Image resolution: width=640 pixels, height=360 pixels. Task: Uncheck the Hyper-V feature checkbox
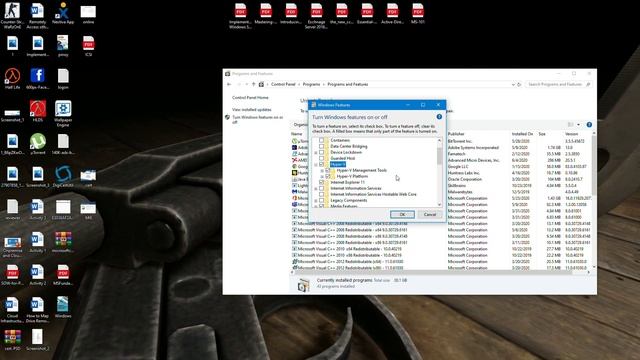click(322, 164)
